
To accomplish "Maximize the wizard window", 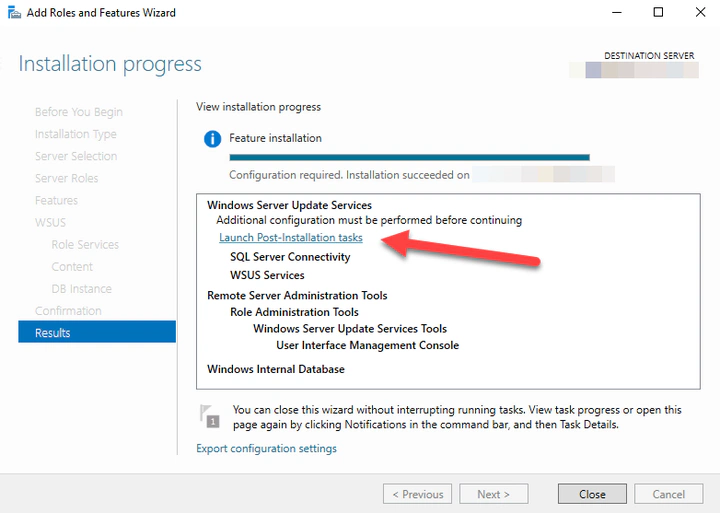I will click(658, 12).
